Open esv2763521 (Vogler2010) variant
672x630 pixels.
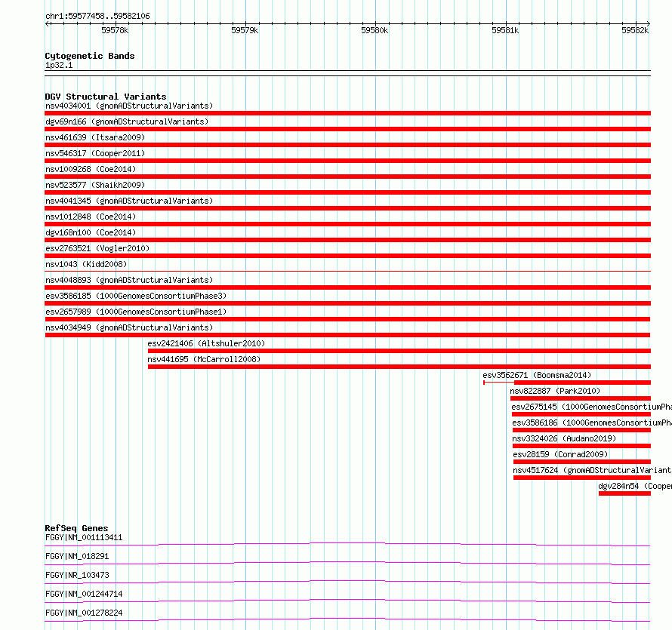(97, 248)
